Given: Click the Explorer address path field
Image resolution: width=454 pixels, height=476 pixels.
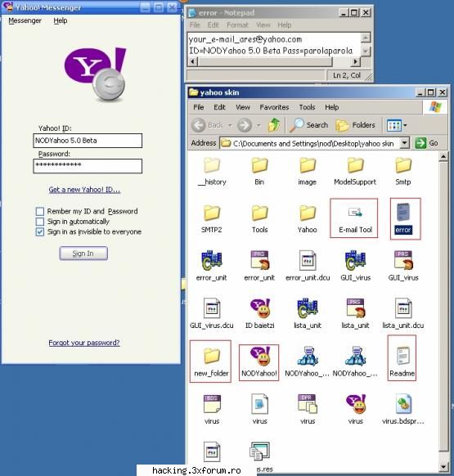Looking at the screenshot, I should (314, 143).
